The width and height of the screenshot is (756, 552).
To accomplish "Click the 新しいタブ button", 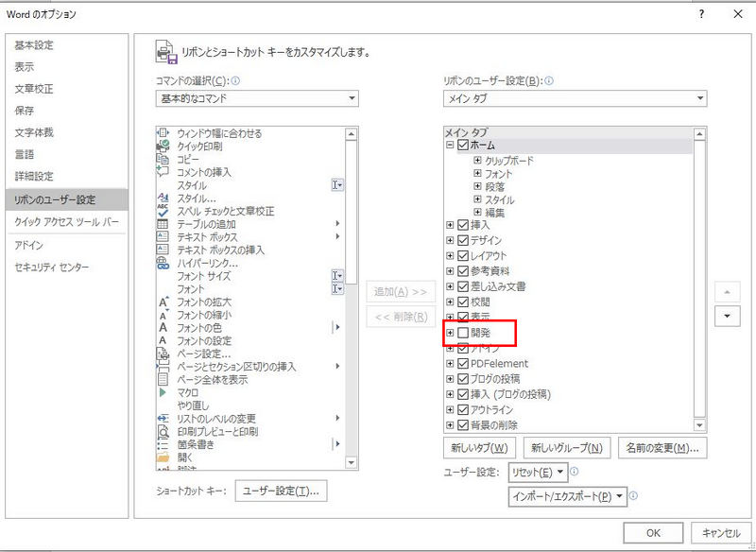I will click(479, 448).
